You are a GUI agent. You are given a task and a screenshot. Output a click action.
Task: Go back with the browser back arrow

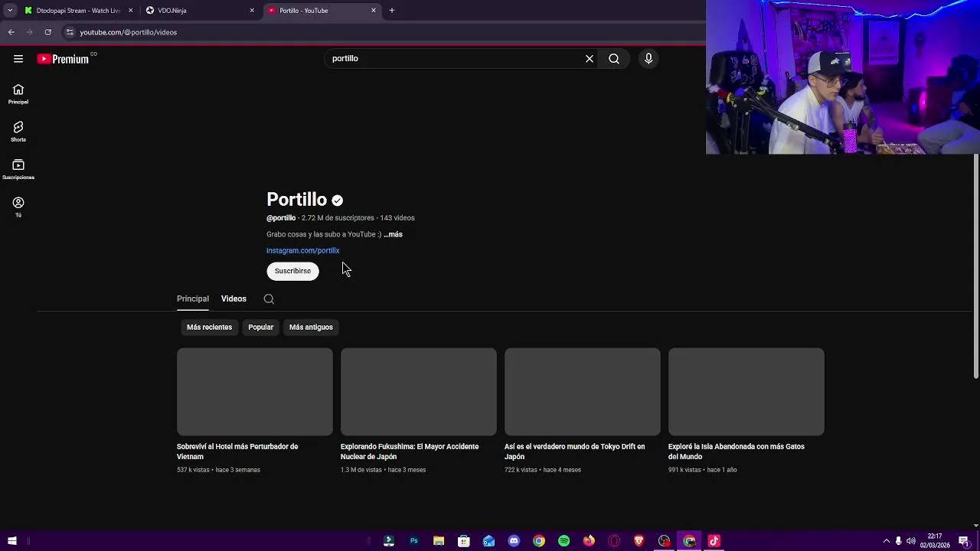[11, 32]
